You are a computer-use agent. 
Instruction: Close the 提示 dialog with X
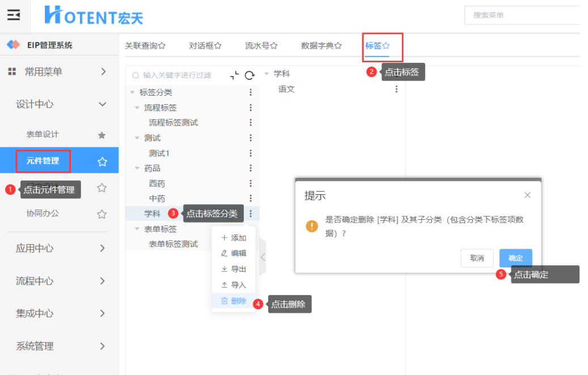point(527,195)
